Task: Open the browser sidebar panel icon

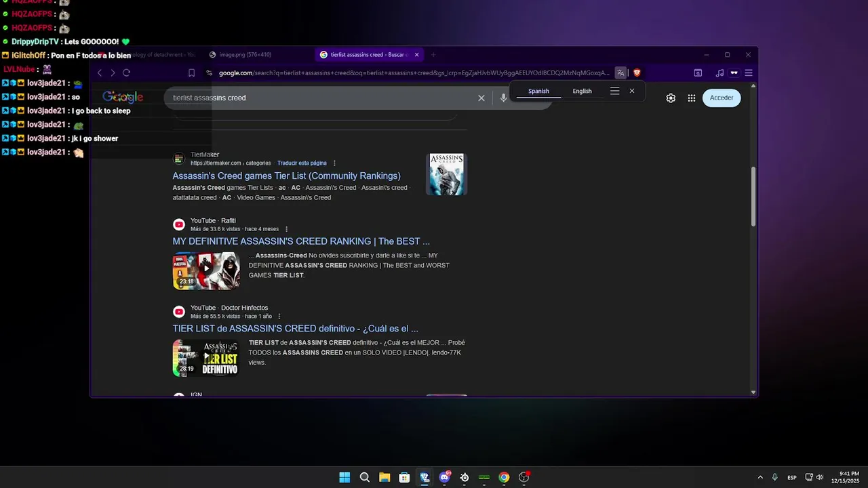Action: (x=698, y=73)
